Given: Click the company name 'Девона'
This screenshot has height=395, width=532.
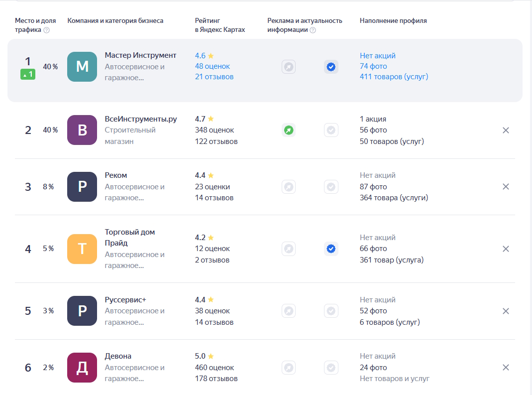Looking at the screenshot, I should (x=118, y=356).
